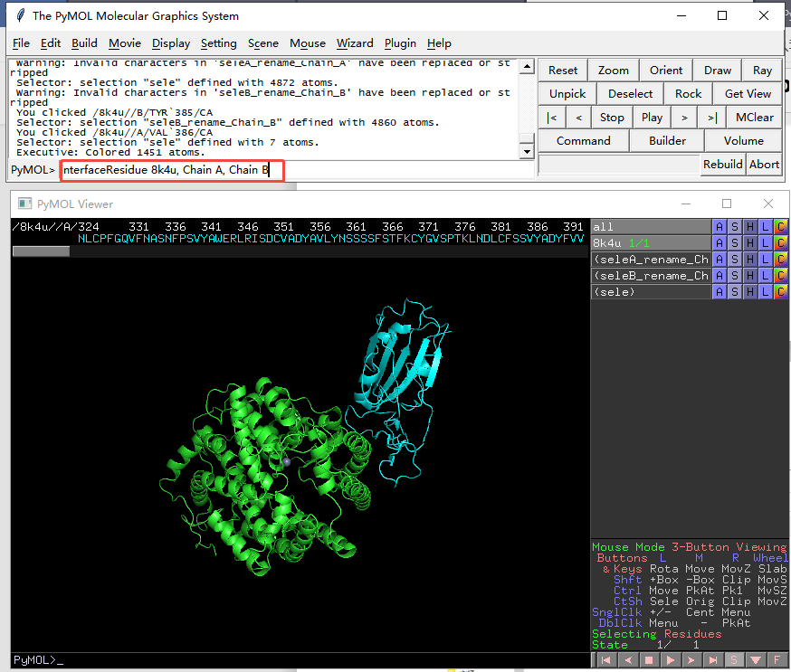
Task: Open the Wizard menu
Action: click(x=355, y=43)
